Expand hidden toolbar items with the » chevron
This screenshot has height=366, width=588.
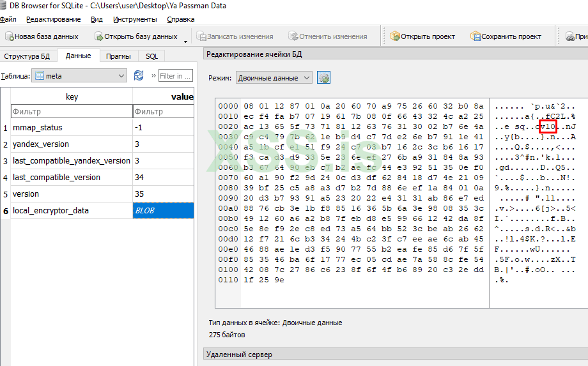153,75
